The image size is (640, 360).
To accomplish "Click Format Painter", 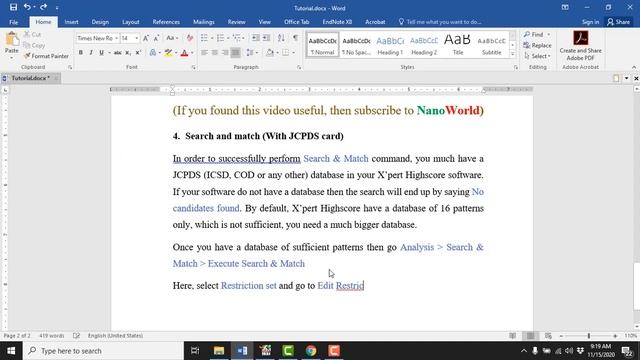I will coord(46,56).
